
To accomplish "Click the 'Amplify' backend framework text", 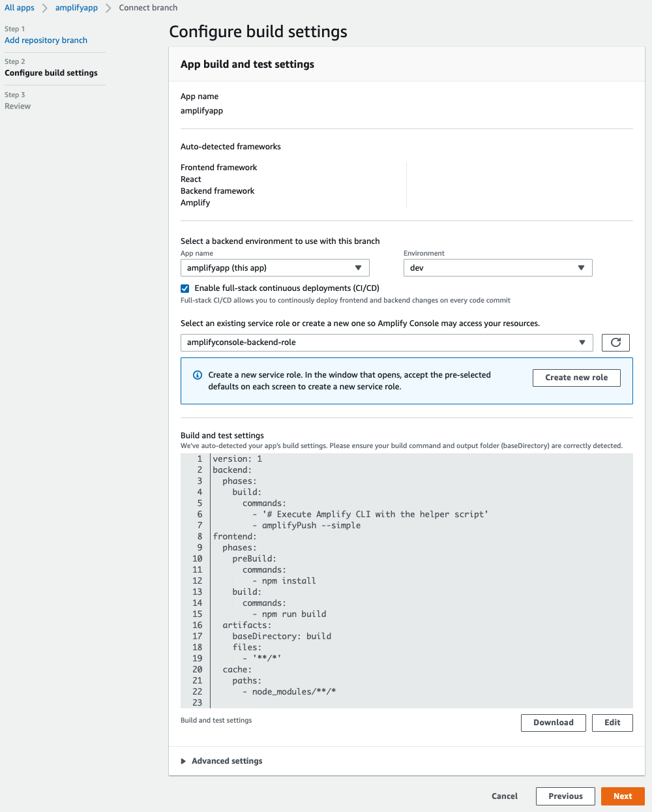I will coord(196,203).
